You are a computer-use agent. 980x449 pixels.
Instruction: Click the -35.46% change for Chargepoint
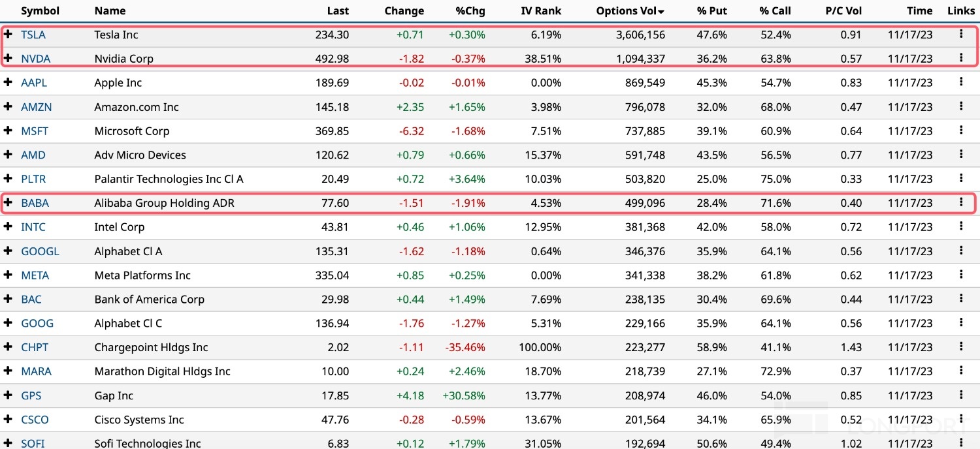pos(464,348)
